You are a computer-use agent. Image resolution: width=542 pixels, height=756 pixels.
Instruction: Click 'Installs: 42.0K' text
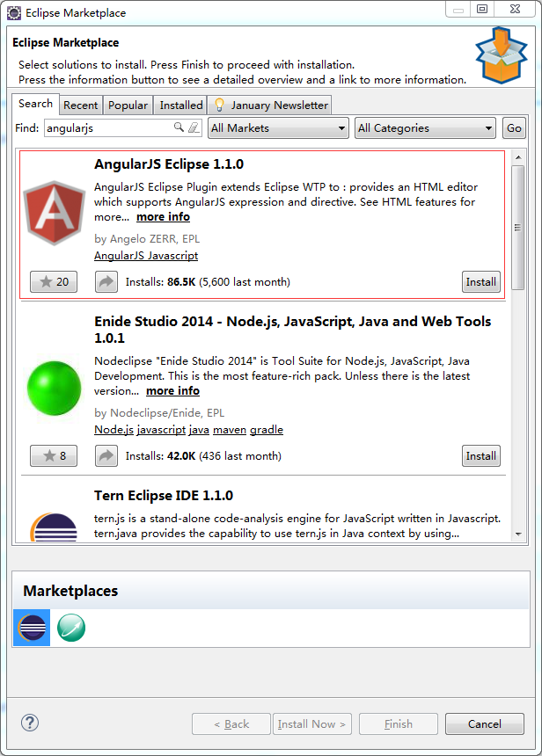click(161, 456)
